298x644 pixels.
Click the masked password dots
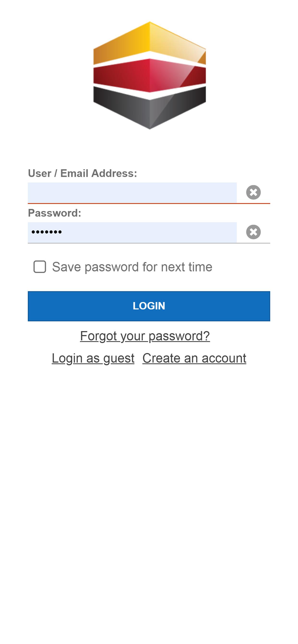coord(47,232)
